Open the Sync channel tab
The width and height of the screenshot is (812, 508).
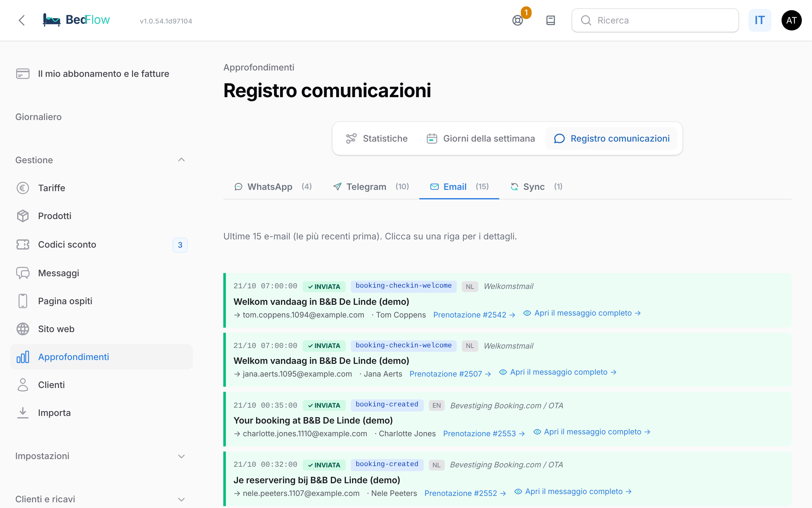click(536, 187)
